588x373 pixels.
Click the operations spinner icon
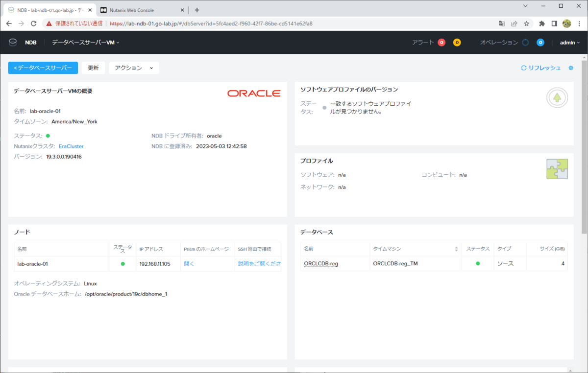pos(525,43)
